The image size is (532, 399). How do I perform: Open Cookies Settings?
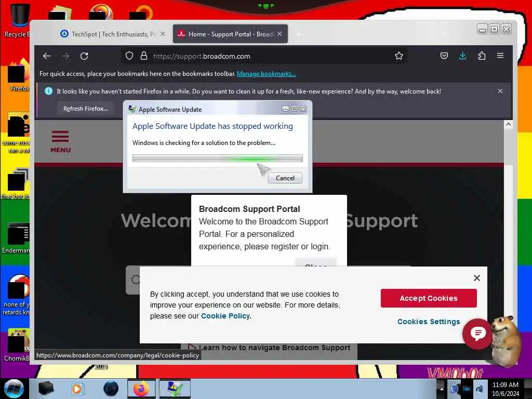click(x=429, y=322)
